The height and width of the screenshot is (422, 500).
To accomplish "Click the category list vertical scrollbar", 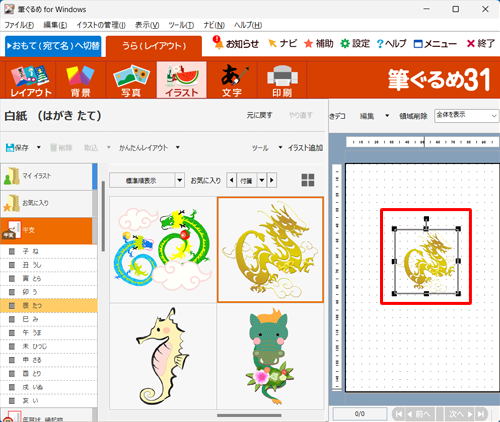I will tap(103, 216).
